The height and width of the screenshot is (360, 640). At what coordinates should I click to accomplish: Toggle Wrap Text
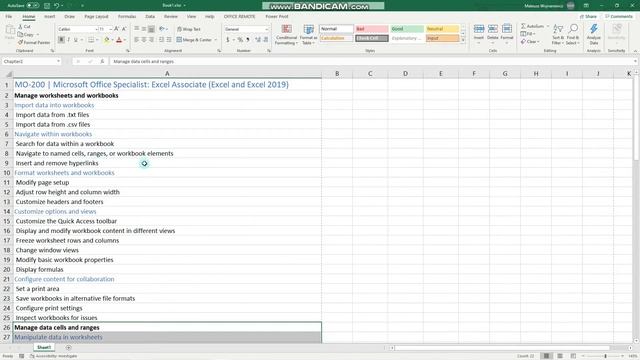pyautogui.click(x=189, y=29)
